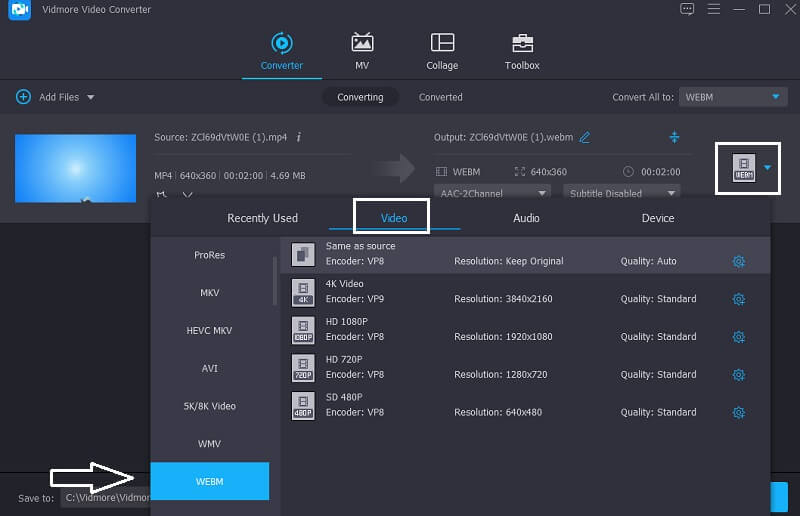
Task: Click the Same as source preset icon
Action: (x=303, y=254)
